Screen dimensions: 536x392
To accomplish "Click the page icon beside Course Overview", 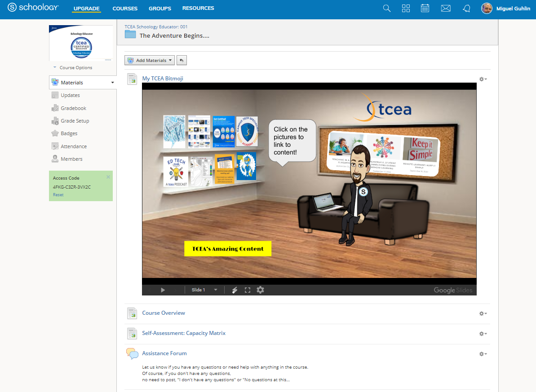I will click(x=132, y=313).
